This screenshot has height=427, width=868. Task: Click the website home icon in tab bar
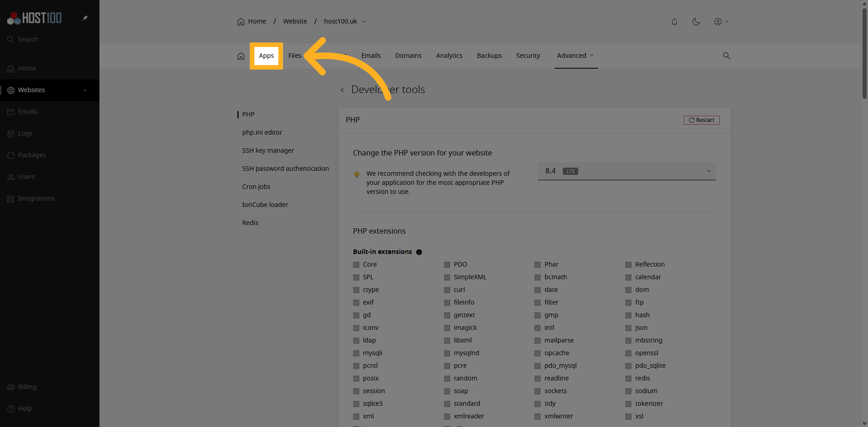pyautogui.click(x=241, y=56)
